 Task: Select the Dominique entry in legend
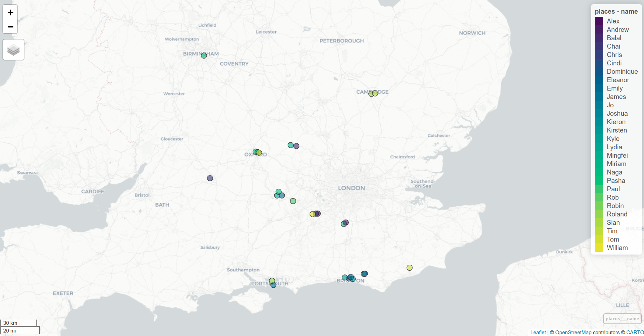coord(622,72)
